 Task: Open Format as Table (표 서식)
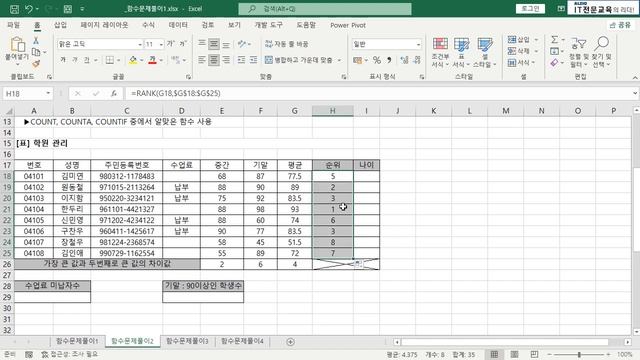tap(461, 52)
